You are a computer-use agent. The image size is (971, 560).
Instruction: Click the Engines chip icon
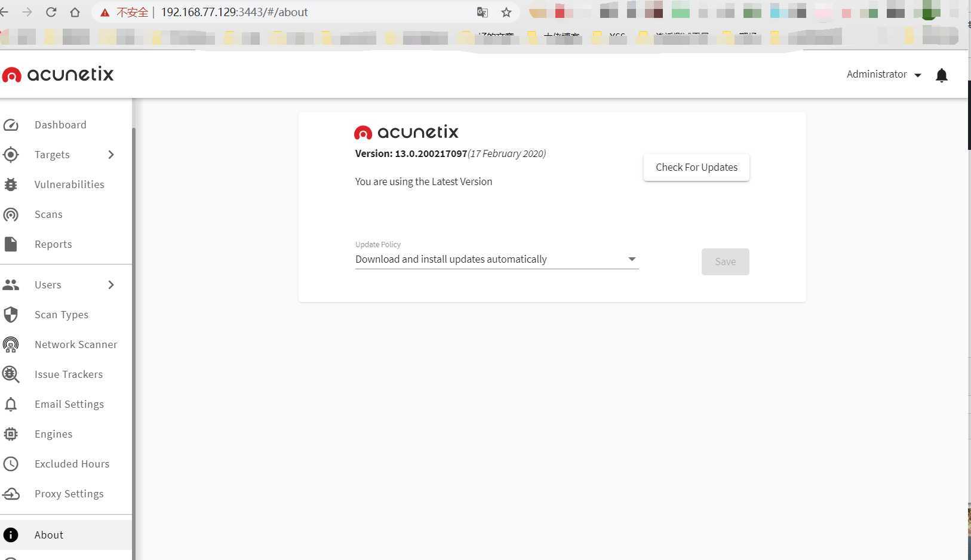coord(11,434)
